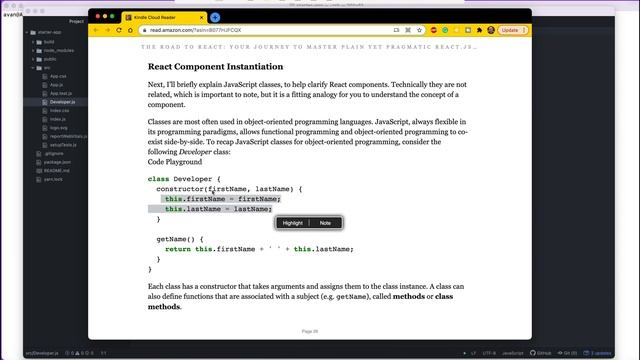Expand the public folder
Screen dimensions: 640x360
tap(33, 59)
